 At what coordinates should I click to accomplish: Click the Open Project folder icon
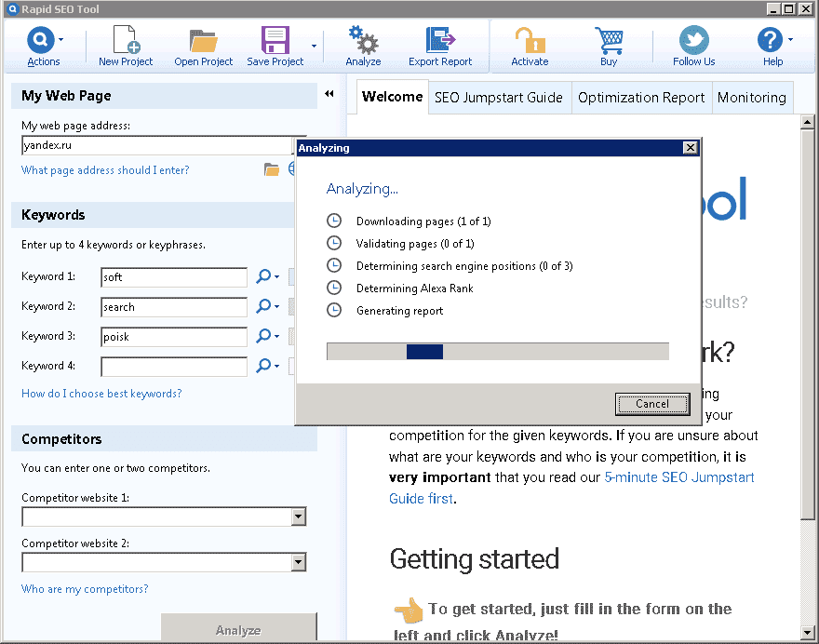coord(203,41)
